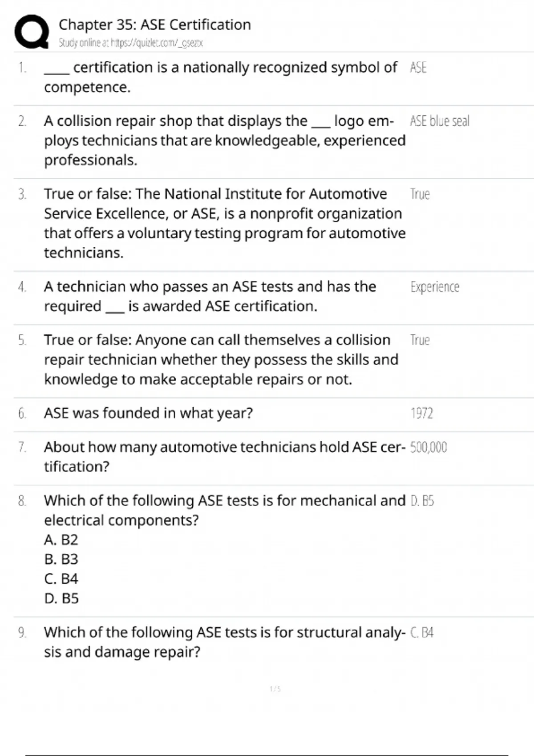This screenshot has height=756, width=534.
Task: Select the "1972" answer text
Action: coord(421,413)
